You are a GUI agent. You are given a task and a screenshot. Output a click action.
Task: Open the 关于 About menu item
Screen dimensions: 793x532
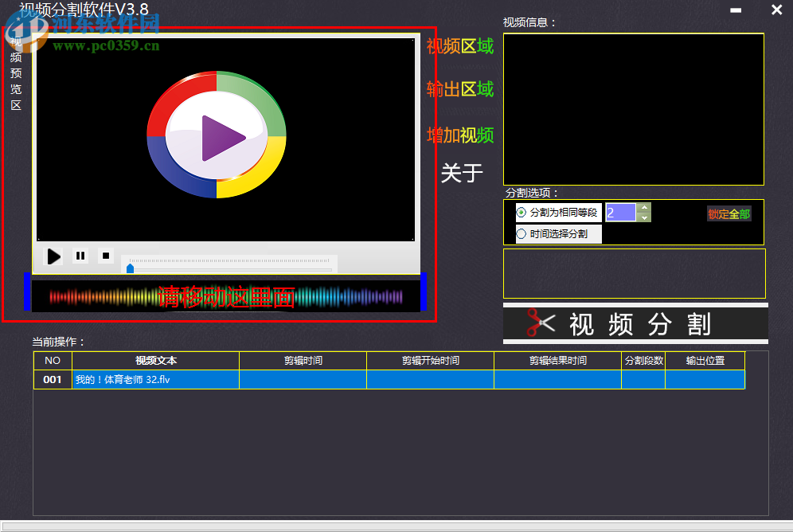pyautogui.click(x=460, y=173)
